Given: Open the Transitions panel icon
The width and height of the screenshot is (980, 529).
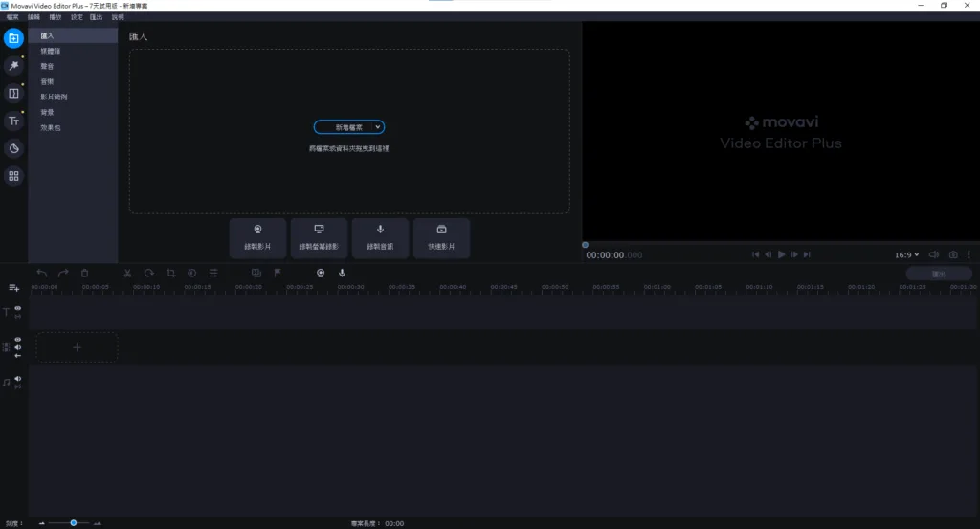Looking at the screenshot, I should coord(13,93).
